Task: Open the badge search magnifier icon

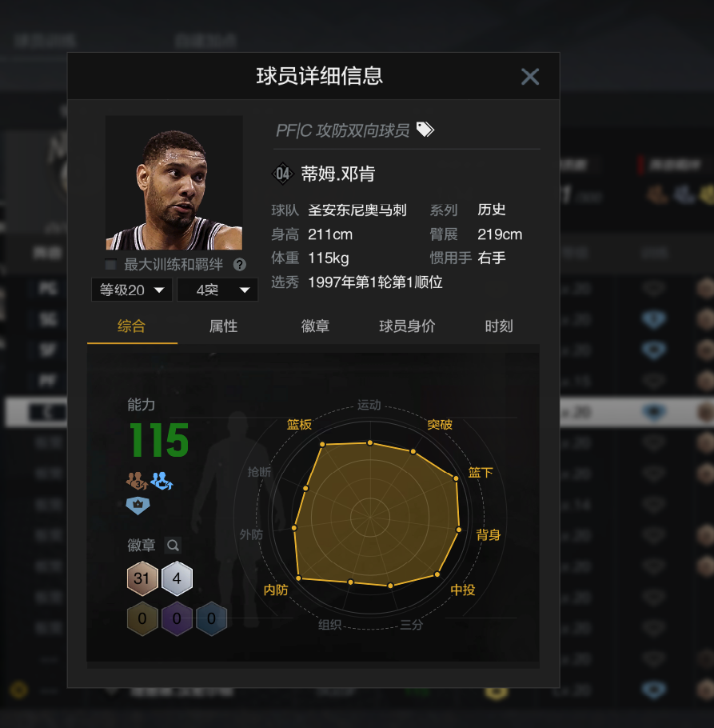Action: click(173, 545)
